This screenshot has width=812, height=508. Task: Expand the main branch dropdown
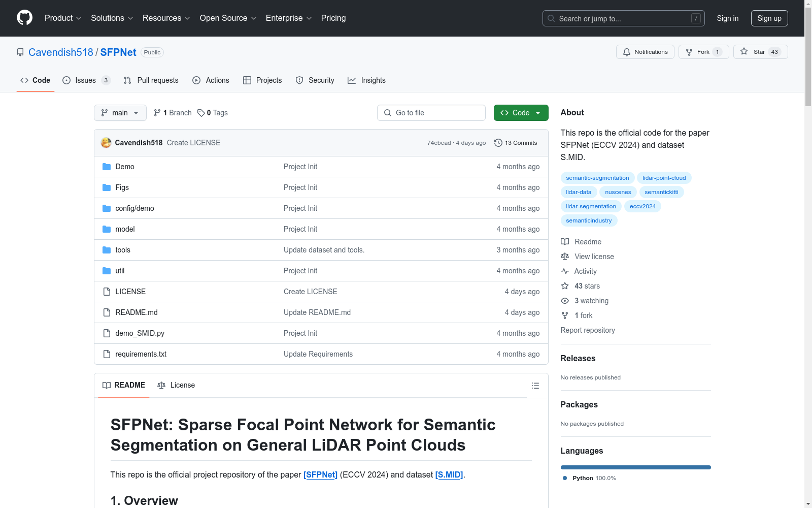pos(120,113)
